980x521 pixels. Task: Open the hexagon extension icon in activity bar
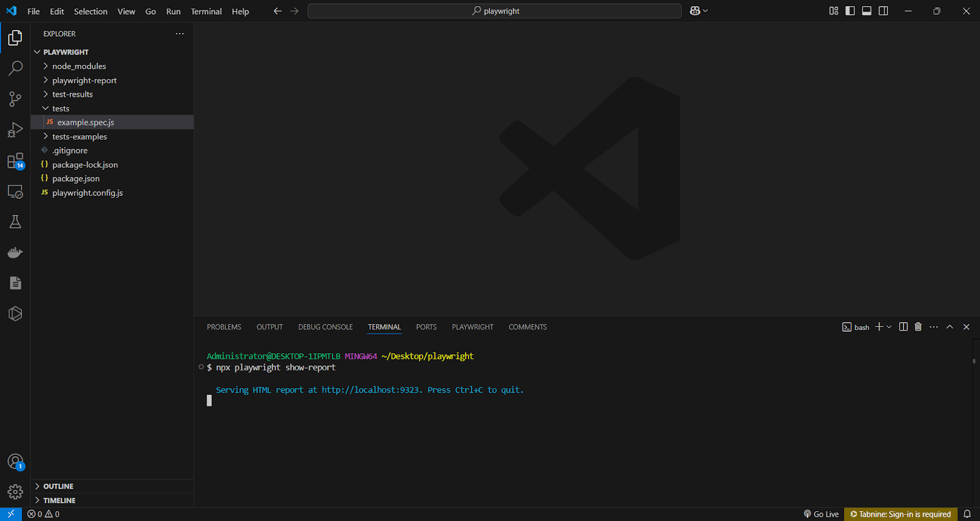tap(15, 313)
